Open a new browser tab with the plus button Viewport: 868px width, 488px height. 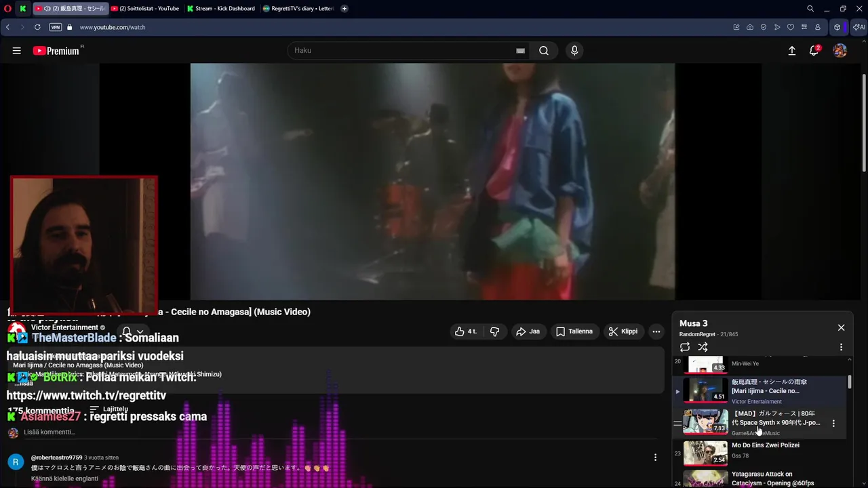tap(344, 8)
